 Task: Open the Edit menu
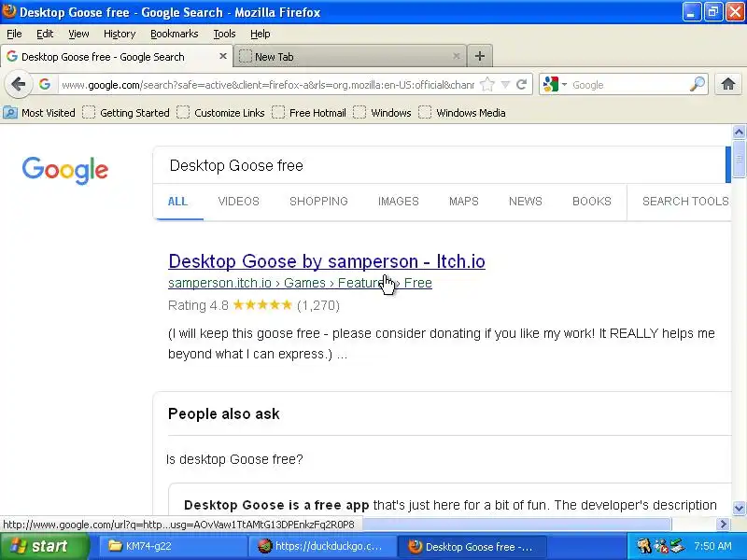point(45,34)
